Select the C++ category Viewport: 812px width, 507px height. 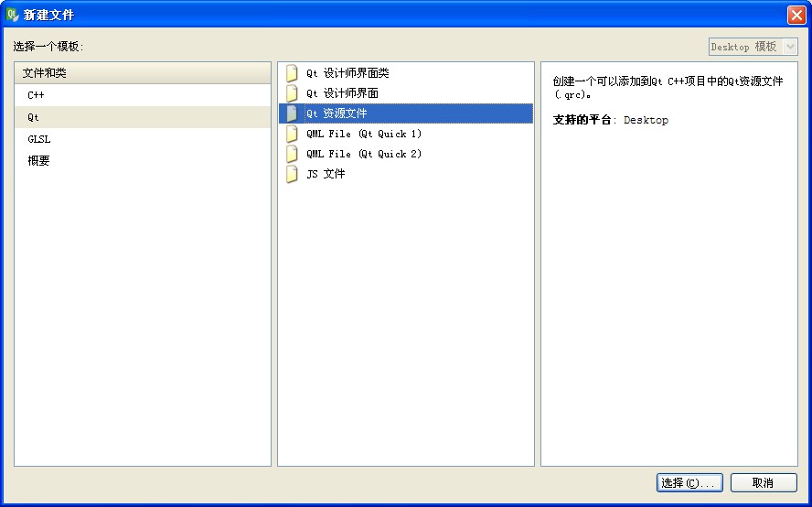click(143, 95)
